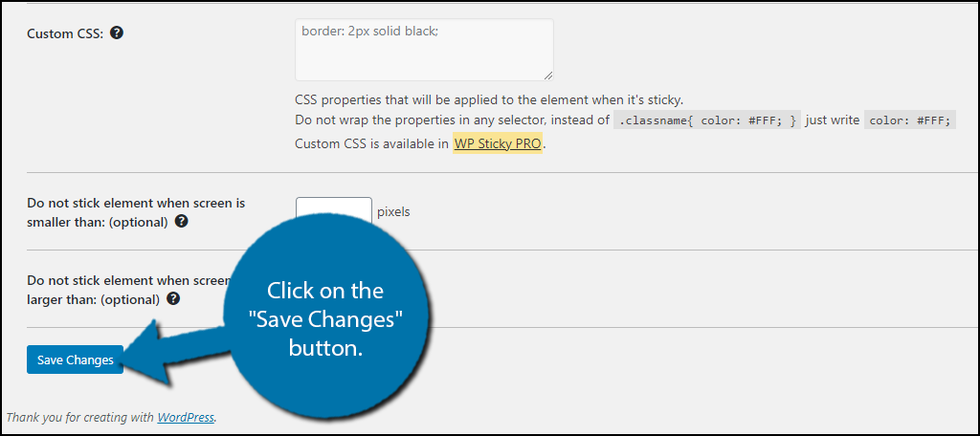Click the "Custom CSS:" field label
Screen dimensions: 980x436
pos(65,33)
